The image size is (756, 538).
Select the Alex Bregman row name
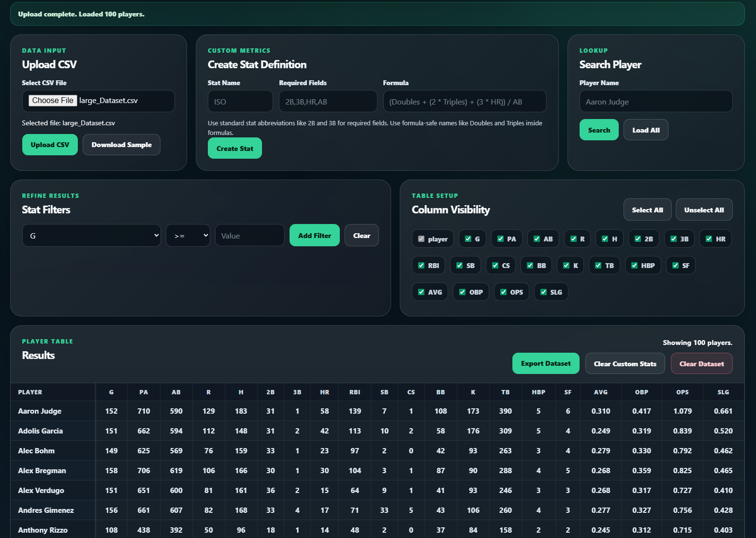pos(42,470)
